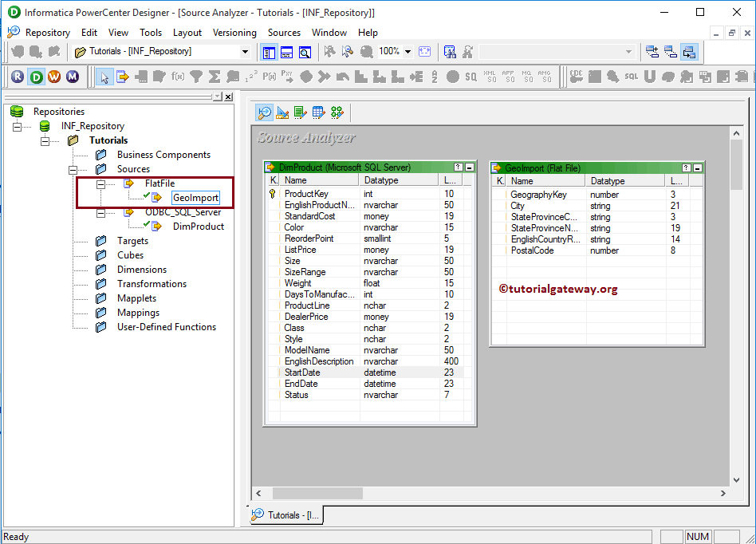Toggle the highlighted arrange layout icon
Screen dimensions: 756x544
(x=690, y=52)
